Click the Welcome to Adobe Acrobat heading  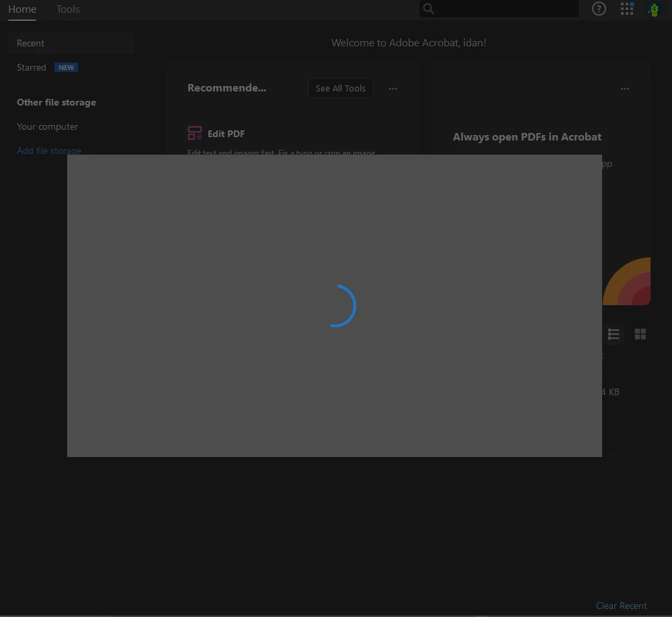pyautogui.click(x=409, y=43)
